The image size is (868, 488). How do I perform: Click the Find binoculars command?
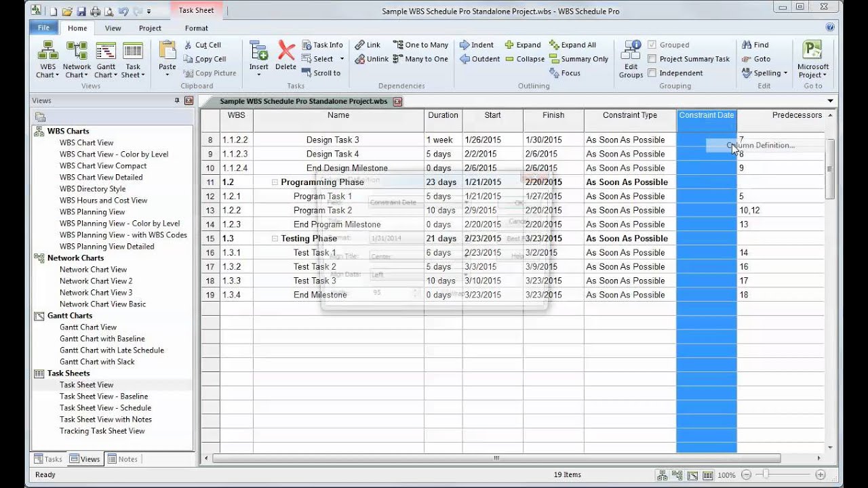(755, 45)
